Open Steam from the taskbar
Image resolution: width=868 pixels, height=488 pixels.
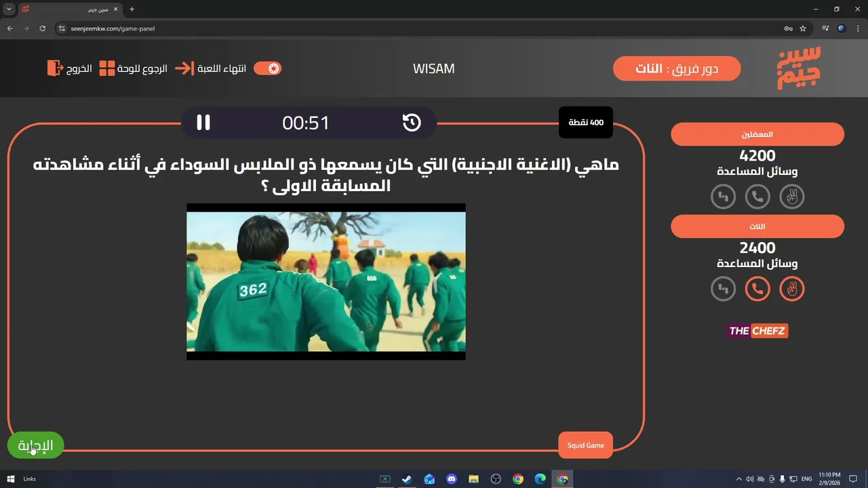pos(407,479)
